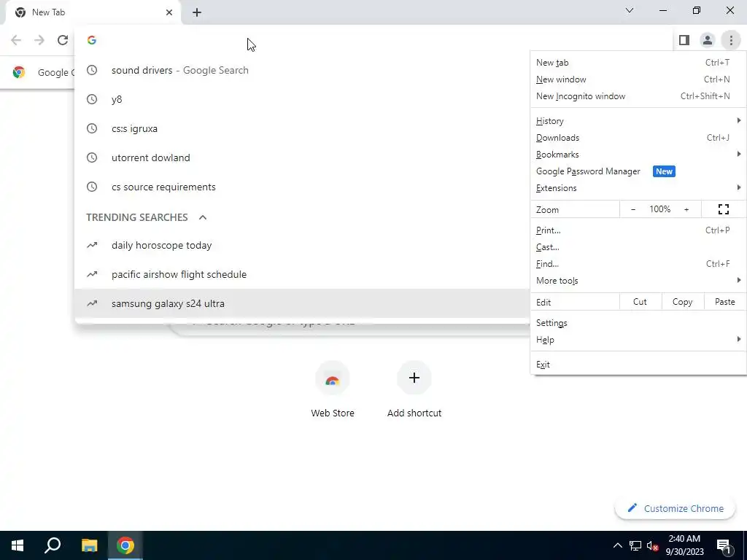Choose Print... from the menu

[x=638, y=230]
